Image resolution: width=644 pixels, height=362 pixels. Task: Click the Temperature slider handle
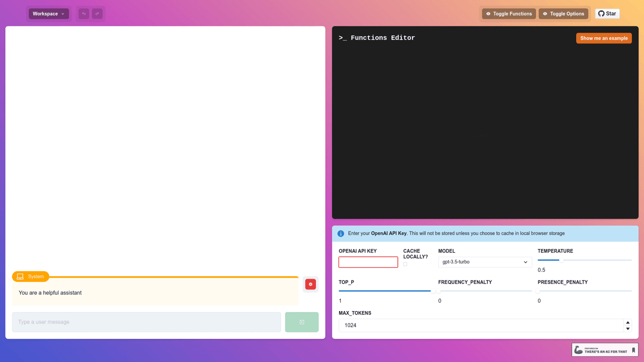click(x=561, y=260)
